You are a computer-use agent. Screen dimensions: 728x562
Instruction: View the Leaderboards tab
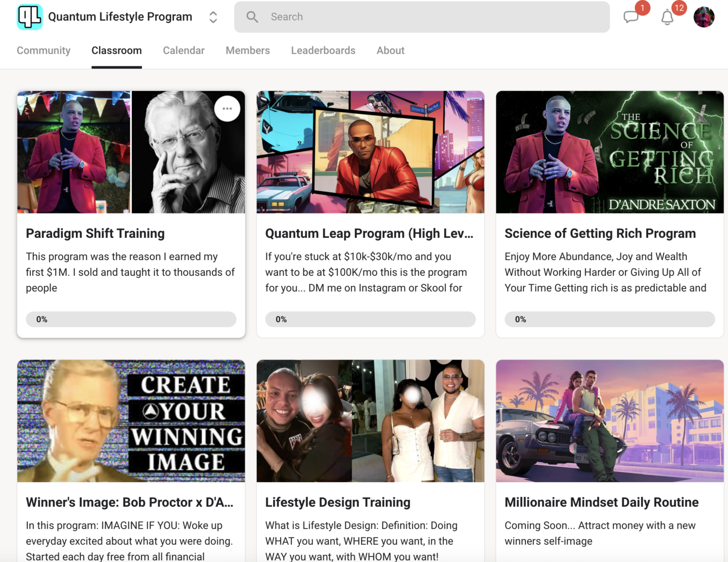coord(323,50)
